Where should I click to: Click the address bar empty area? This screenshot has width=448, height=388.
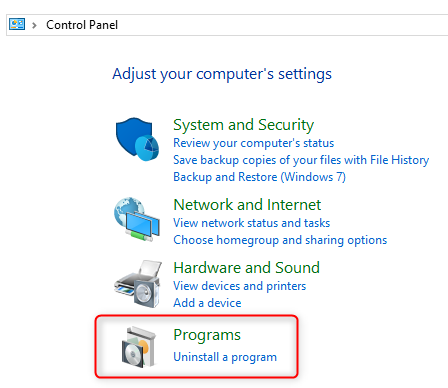click(x=283, y=25)
